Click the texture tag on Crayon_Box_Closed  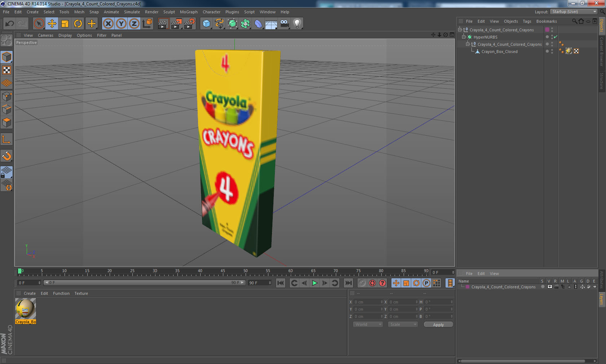pyautogui.click(x=569, y=51)
